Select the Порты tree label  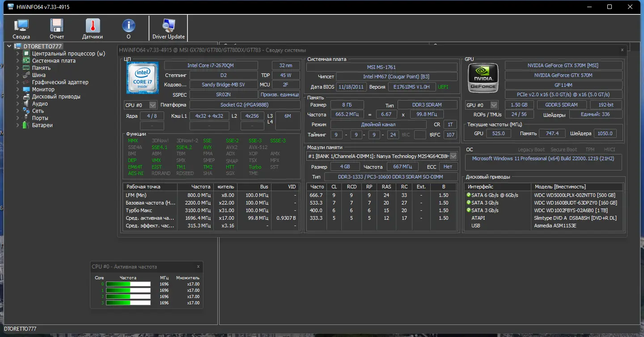click(x=40, y=118)
